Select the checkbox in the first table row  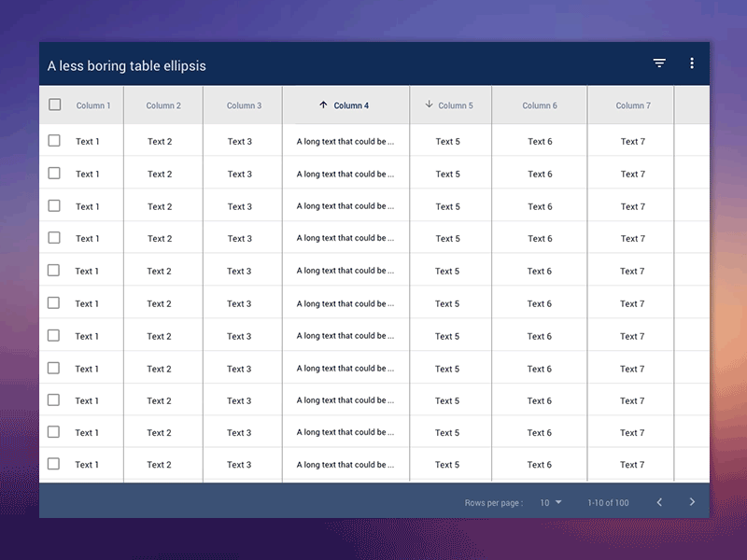pyautogui.click(x=54, y=141)
